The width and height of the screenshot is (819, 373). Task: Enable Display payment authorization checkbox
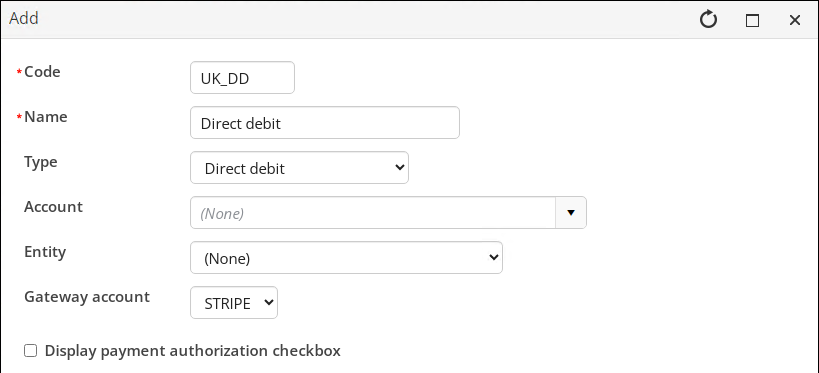pos(31,351)
